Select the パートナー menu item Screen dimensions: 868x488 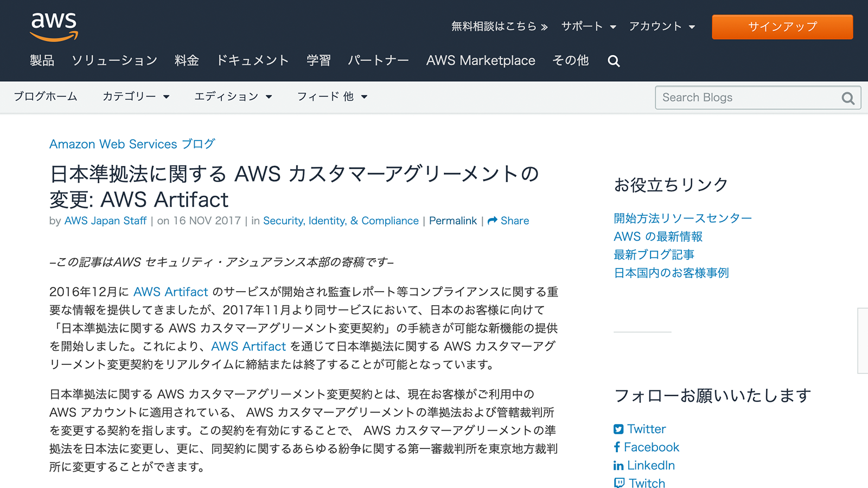pos(378,60)
